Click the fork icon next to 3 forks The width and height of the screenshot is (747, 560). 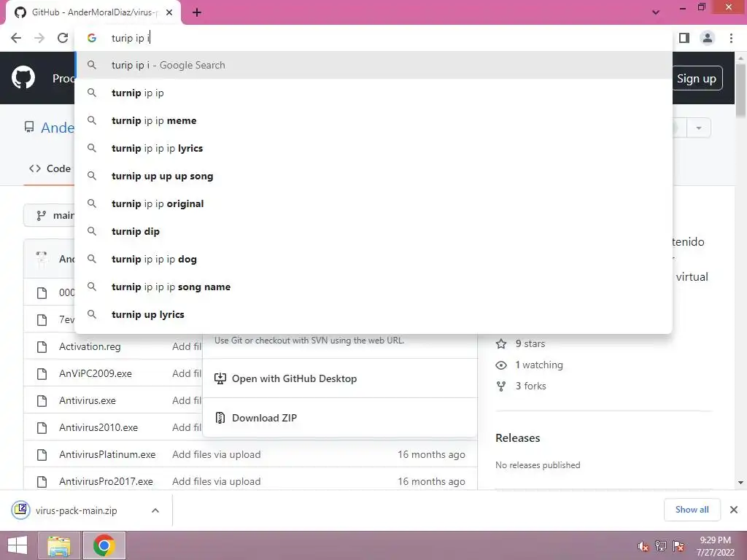501,386
